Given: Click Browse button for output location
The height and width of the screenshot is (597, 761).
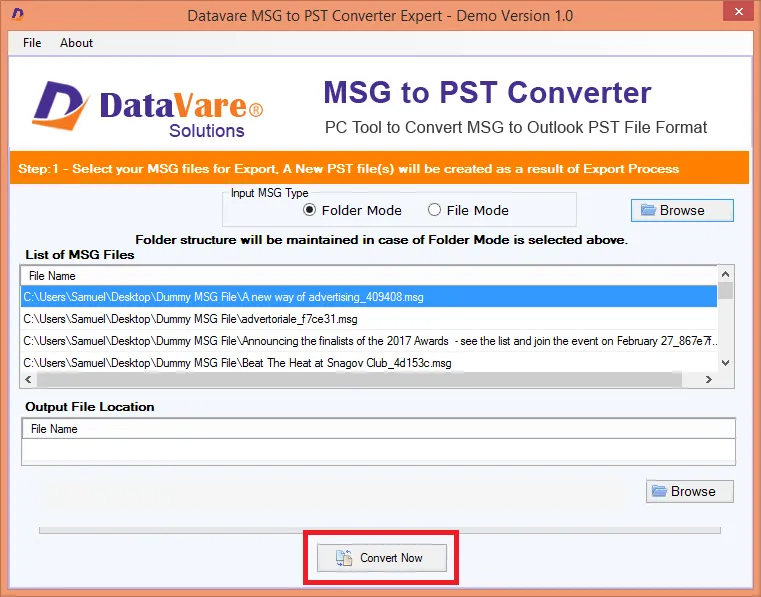Looking at the screenshot, I should pos(690,491).
